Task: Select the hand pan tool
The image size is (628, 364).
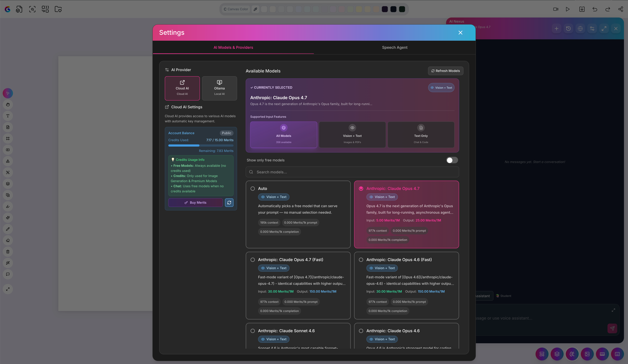Action: point(8,105)
